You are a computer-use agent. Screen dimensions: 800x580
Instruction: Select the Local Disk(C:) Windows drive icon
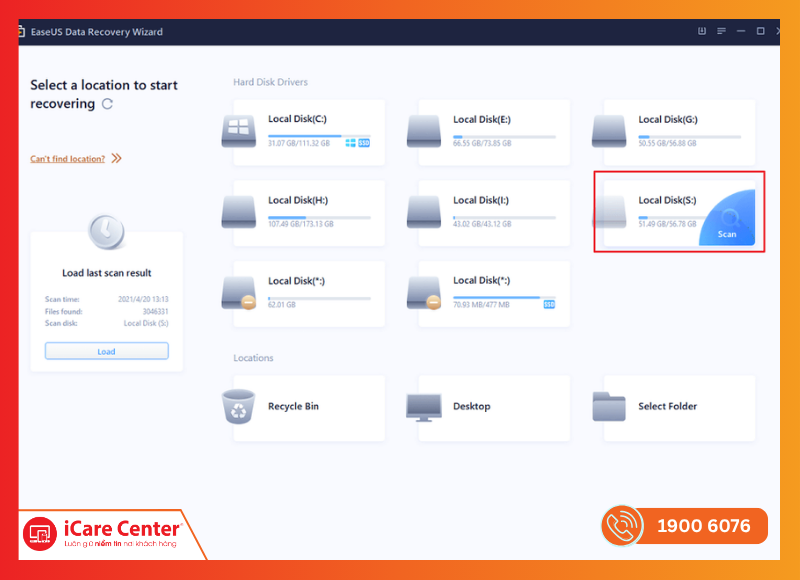click(240, 130)
